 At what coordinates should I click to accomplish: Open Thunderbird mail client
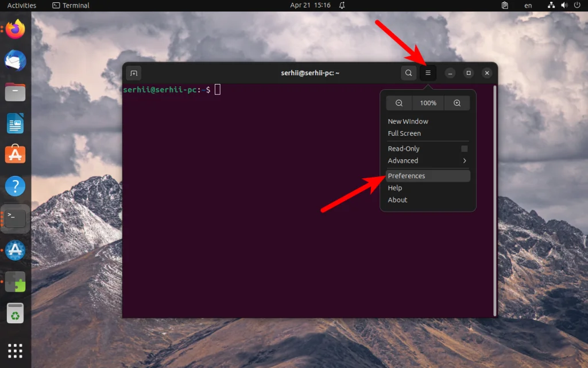[x=15, y=60]
